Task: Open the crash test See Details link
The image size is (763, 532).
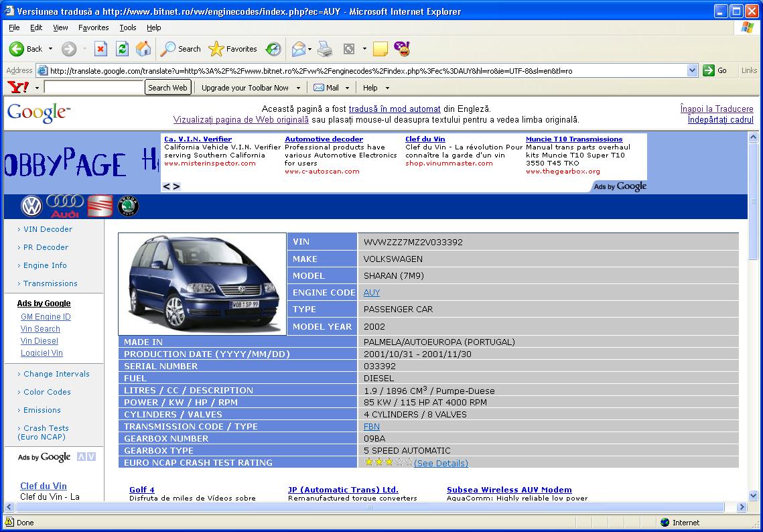Action: point(441,463)
